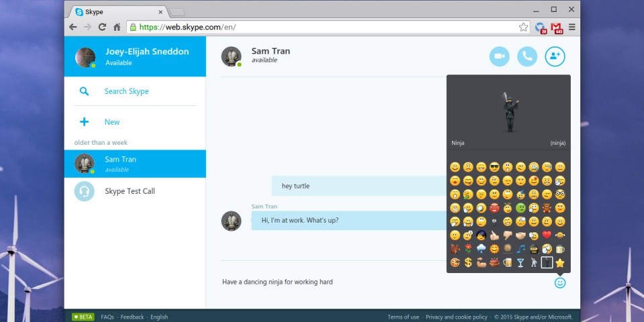
Task: Click the "Hi, I'm at work" message
Action: [349, 220]
